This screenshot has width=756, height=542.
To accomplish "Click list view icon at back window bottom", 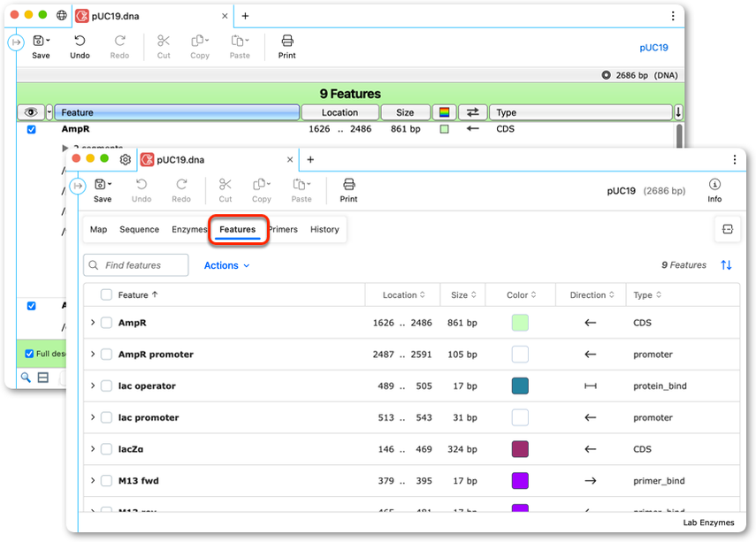I will (x=43, y=377).
